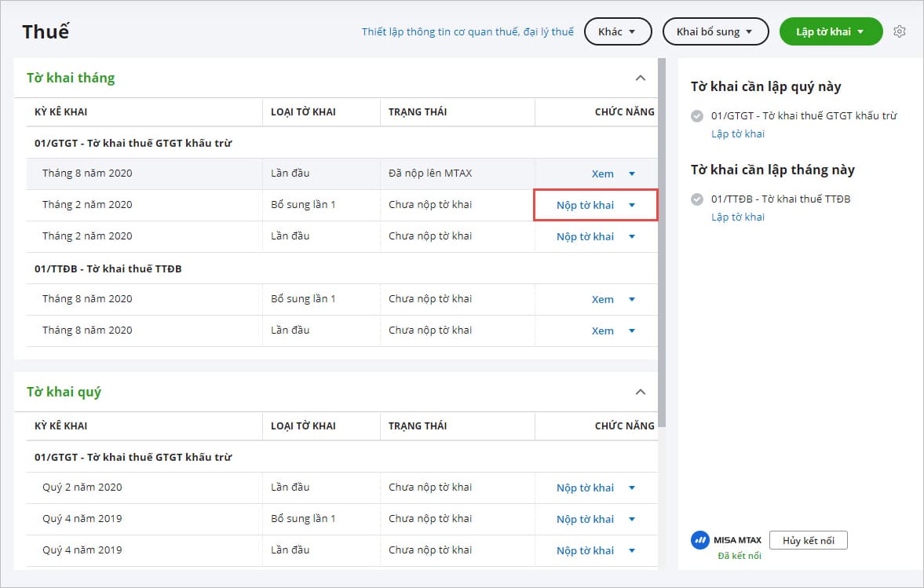Click status text Đã nộp lên MTAX
The image size is (924, 588).
coord(430,173)
